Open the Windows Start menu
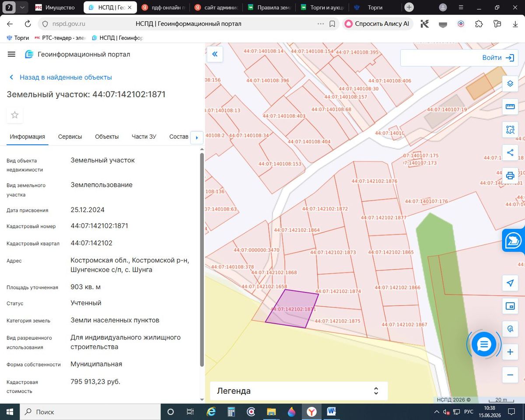525x420 pixels. (x=10, y=412)
